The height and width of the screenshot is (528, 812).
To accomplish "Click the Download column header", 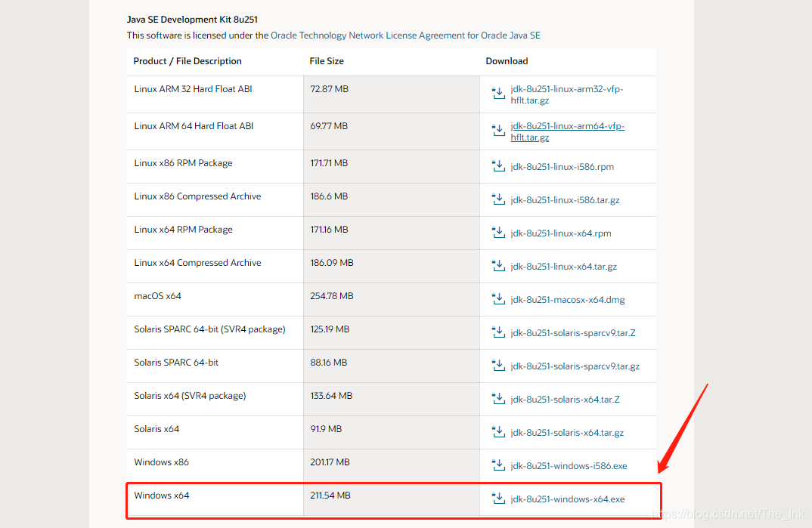I will pyautogui.click(x=507, y=60).
